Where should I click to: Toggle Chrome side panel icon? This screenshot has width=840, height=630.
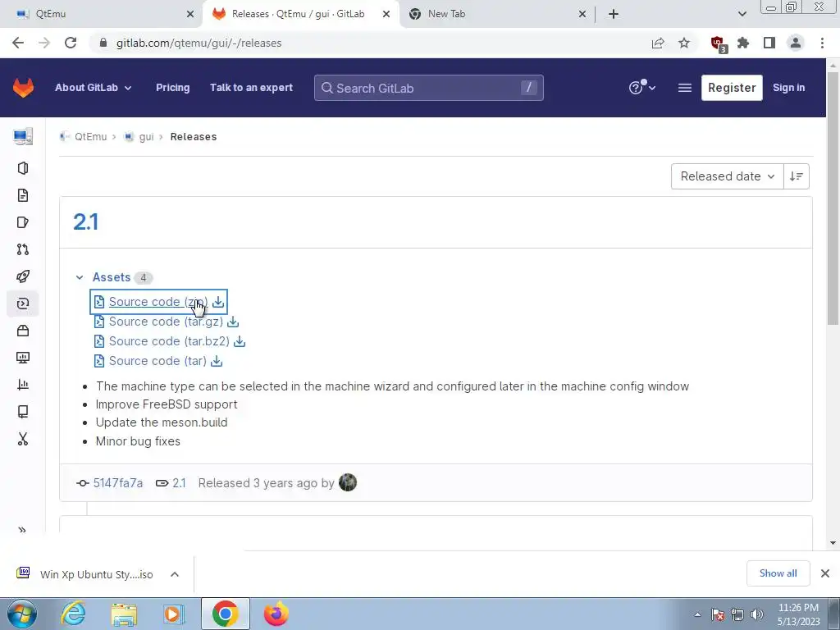tap(769, 43)
